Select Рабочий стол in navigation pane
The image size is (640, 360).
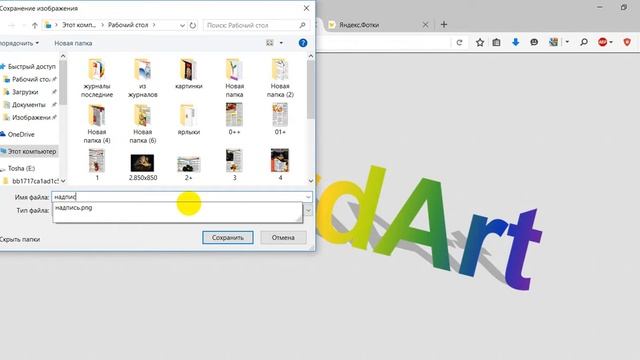point(31,79)
